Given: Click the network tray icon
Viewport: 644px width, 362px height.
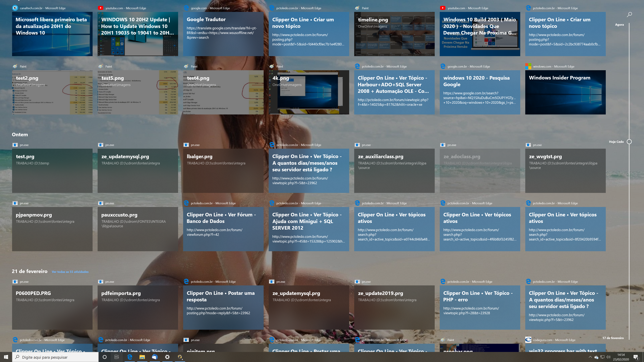Looking at the screenshot, I should click(603, 357).
